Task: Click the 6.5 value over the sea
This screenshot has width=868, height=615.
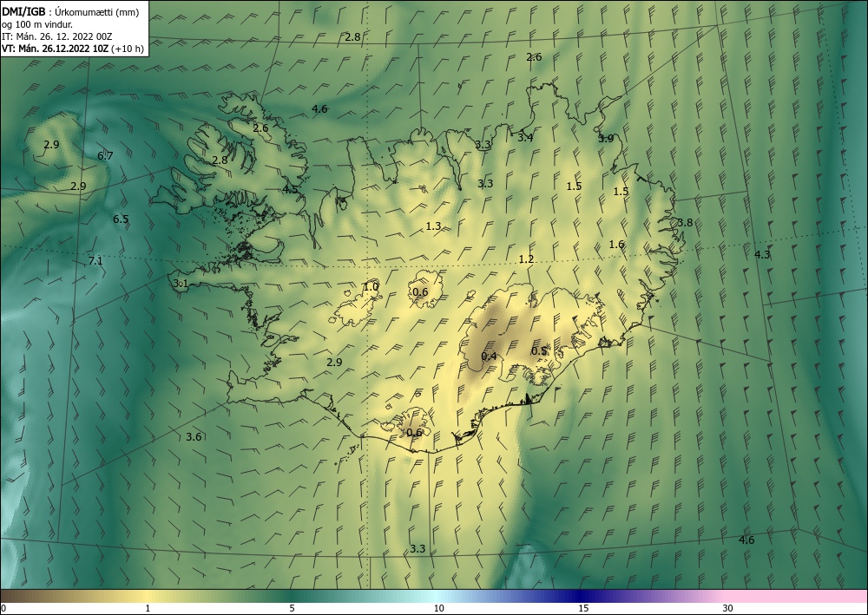Action: pyautogui.click(x=121, y=219)
